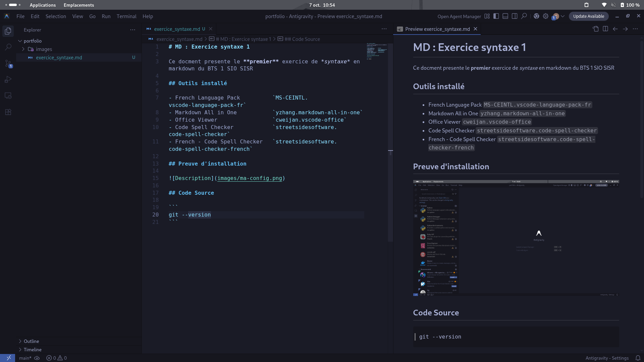
Task: Expand the Timeline section
Action: [x=33, y=350]
